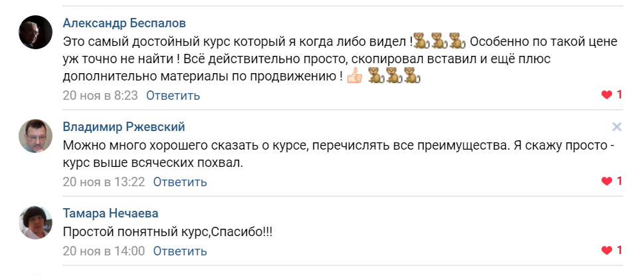The width and height of the screenshot is (644, 276).
Task: Reply to the comment posted at 8:23
Action: click(173, 95)
